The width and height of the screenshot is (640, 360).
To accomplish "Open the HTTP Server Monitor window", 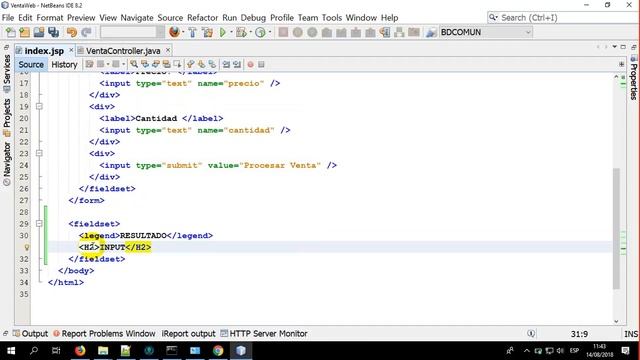I will pyautogui.click(x=264, y=333).
